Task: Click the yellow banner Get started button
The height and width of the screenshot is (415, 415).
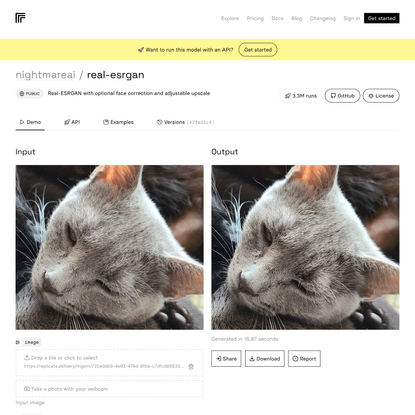Action: click(258, 50)
